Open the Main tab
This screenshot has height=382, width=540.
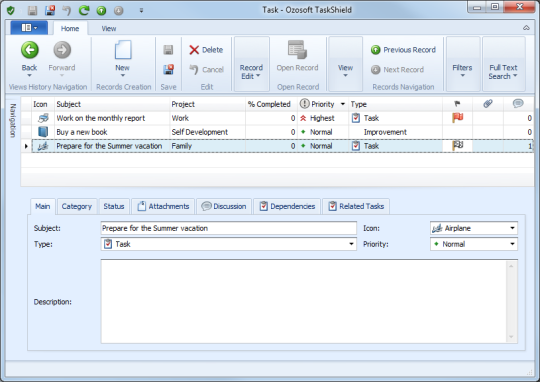[x=43, y=206]
